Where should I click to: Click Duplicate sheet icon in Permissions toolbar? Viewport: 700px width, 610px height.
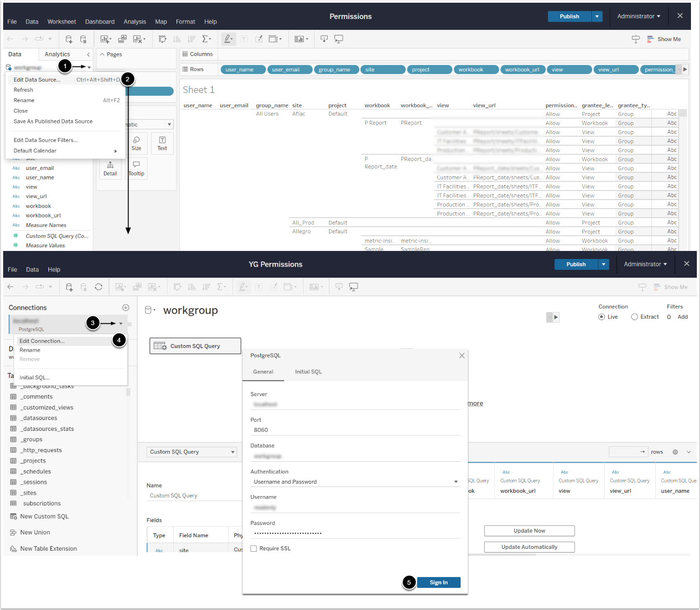tap(122, 39)
